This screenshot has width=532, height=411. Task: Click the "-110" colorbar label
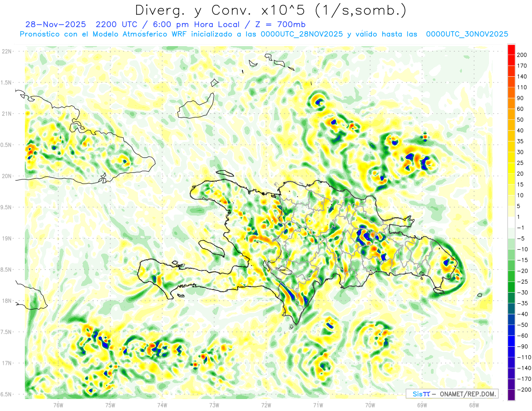tap(524, 357)
